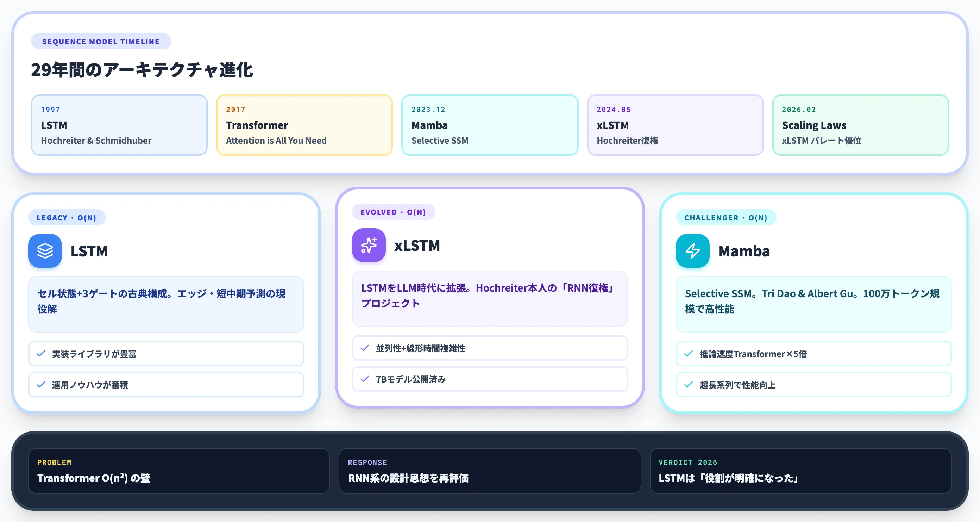Click the LSTM card title
This screenshot has width=980, height=522.
click(x=89, y=251)
